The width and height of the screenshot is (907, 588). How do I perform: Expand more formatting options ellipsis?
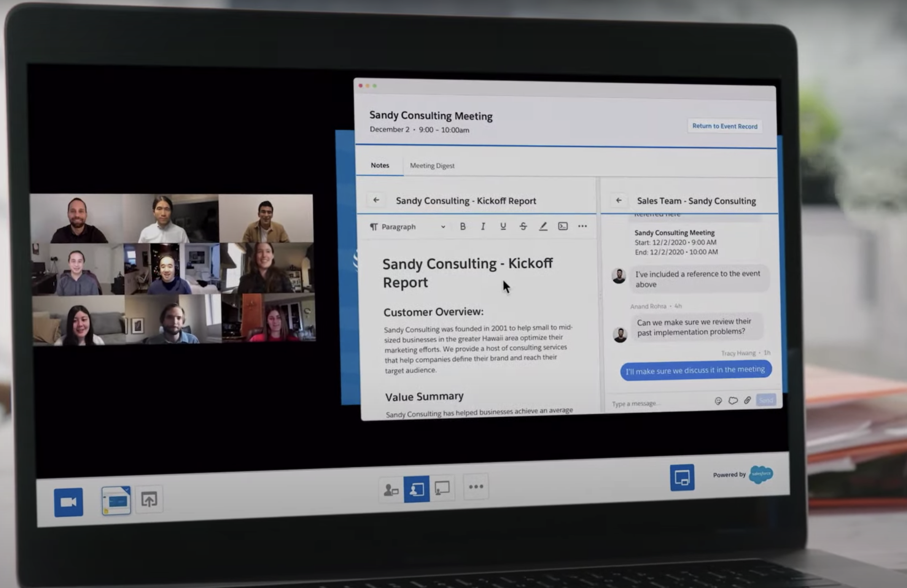click(x=582, y=226)
